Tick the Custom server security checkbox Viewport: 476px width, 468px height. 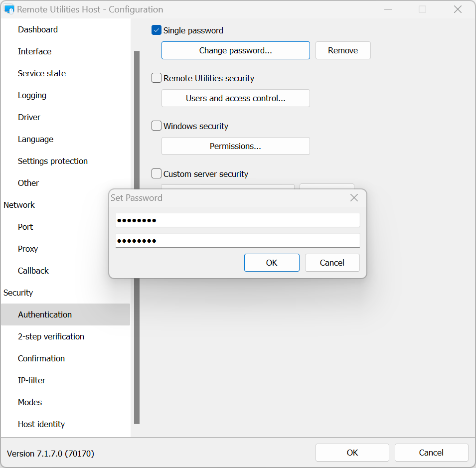(x=157, y=174)
